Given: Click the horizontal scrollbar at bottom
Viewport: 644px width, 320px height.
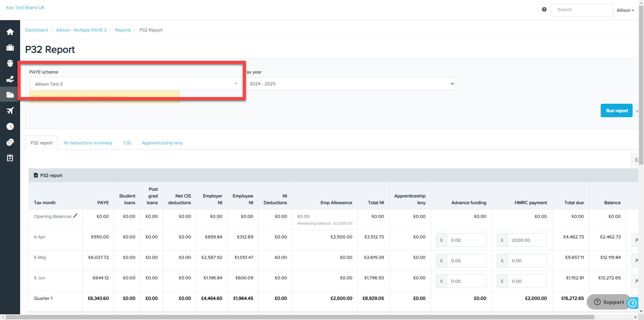Looking at the screenshot, I should (x=300, y=317).
